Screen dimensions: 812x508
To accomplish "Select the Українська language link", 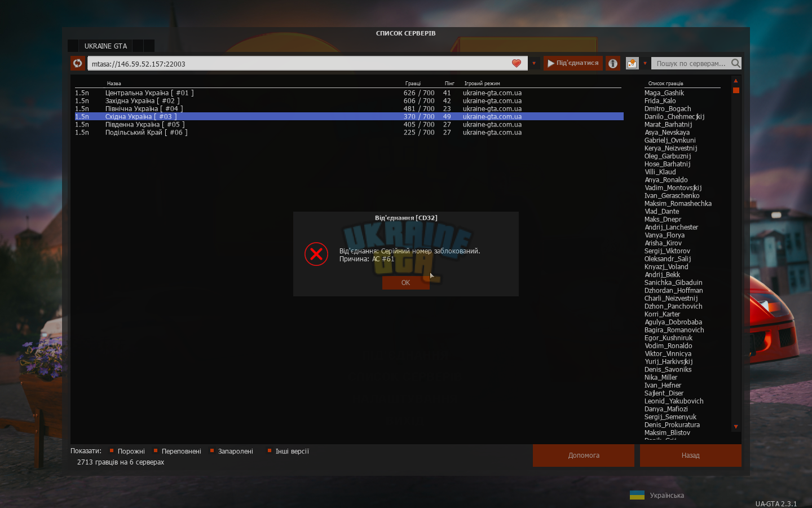I will [x=667, y=495].
